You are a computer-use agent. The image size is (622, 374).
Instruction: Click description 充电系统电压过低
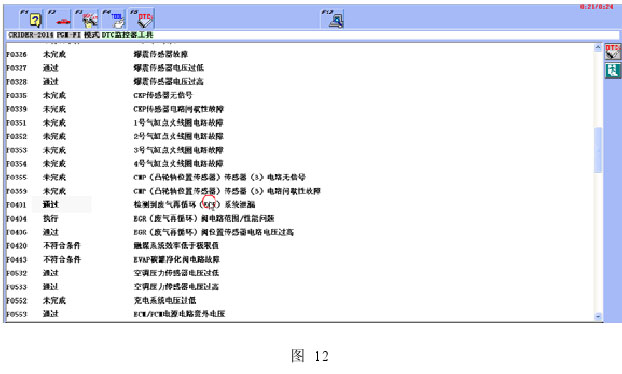click(x=165, y=301)
